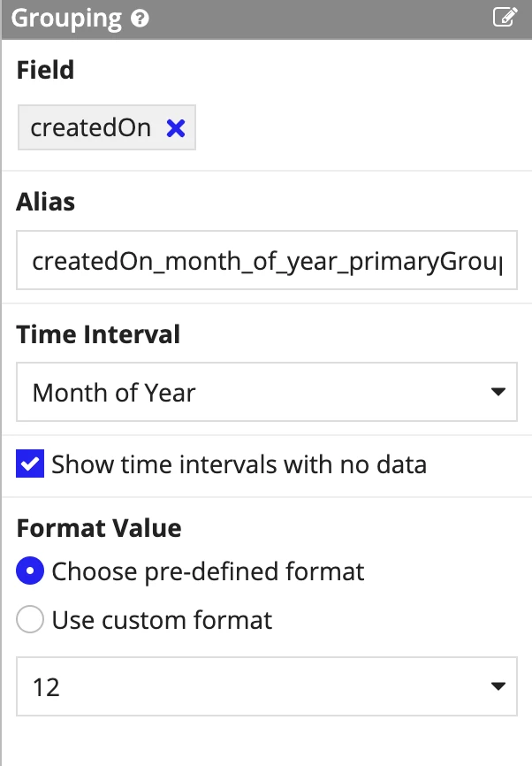Click the Field section heading
The image size is (532, 766).
45,70
